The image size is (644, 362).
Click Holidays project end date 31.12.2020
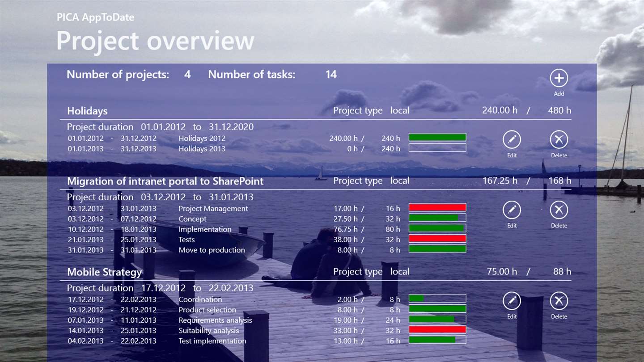[x=231, y=127]
